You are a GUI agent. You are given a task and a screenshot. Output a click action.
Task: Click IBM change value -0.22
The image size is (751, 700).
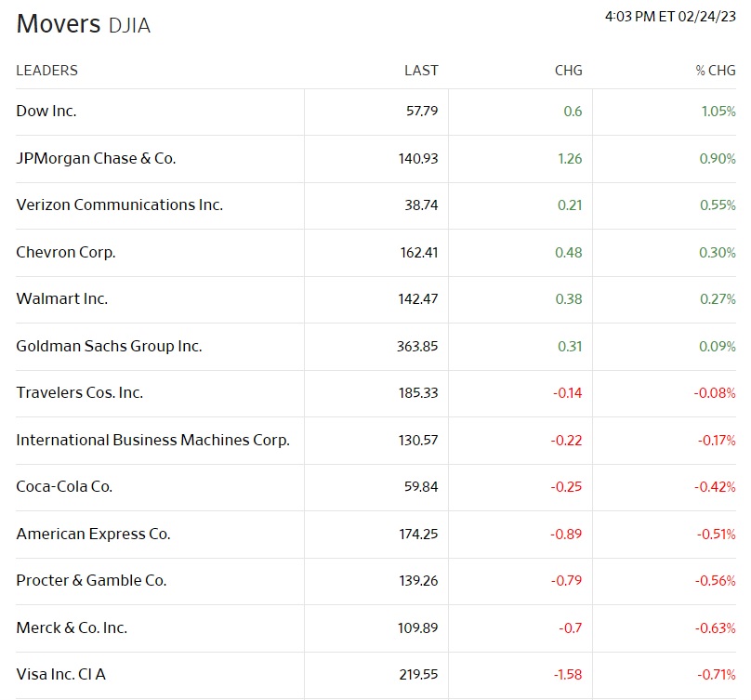[x=566, y=441]
